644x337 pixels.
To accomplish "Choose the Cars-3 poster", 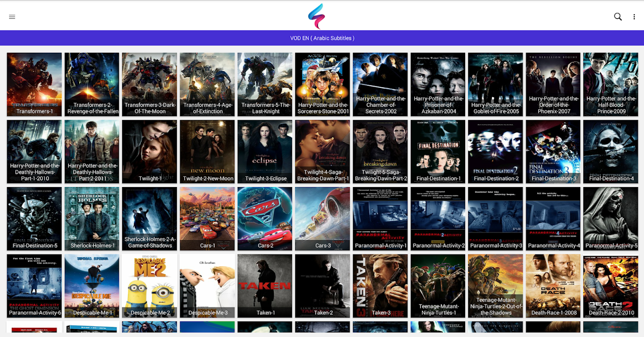I will pos(323,219).
